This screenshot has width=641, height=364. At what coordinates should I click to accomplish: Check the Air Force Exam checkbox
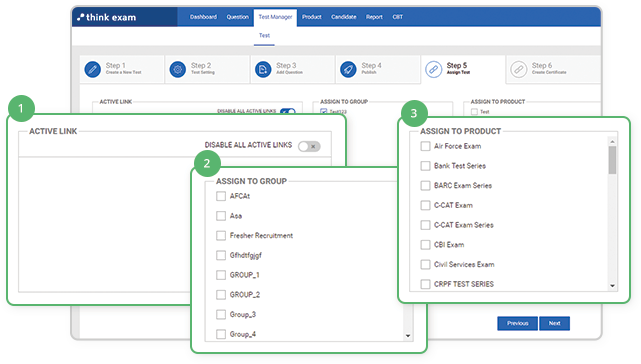point(425,146)
